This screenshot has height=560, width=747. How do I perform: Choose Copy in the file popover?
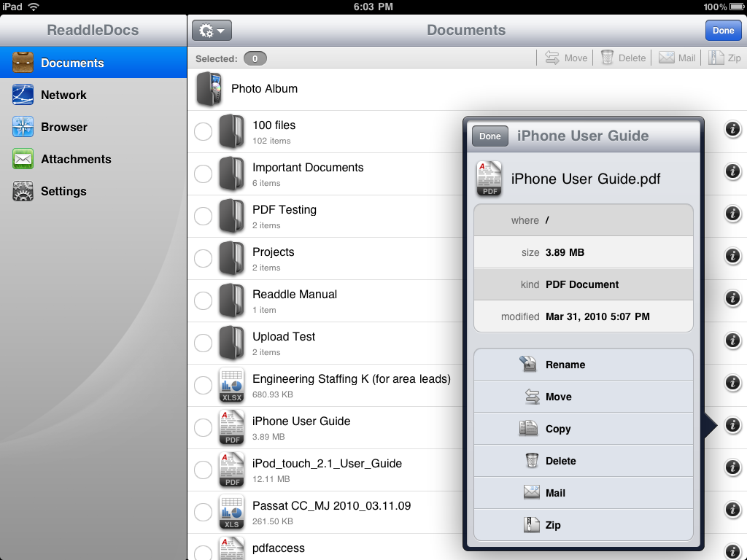(x=583, y=429)
